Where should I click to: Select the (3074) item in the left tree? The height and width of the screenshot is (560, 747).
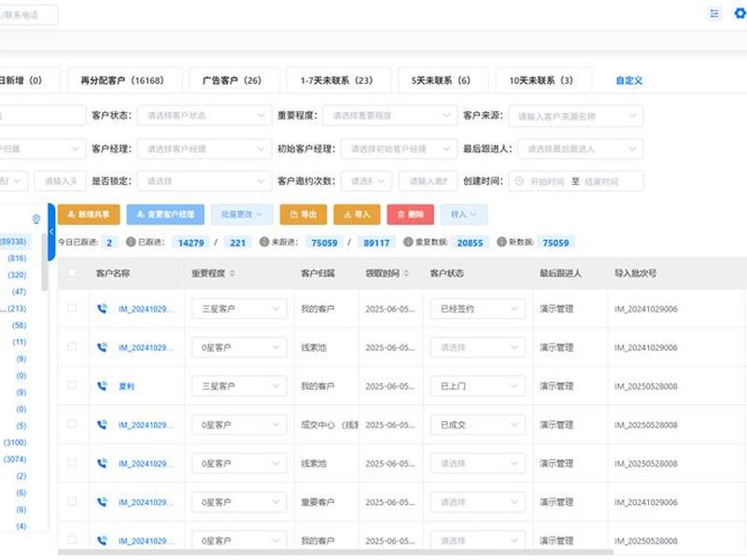click(x=15, y=459)
